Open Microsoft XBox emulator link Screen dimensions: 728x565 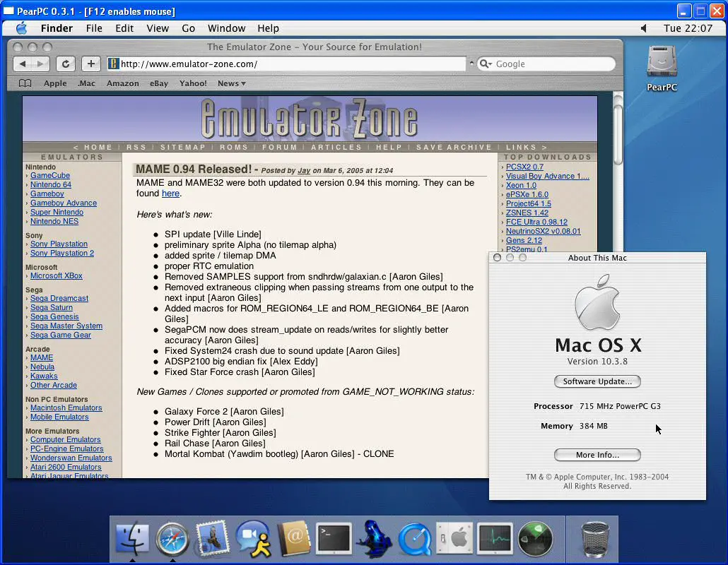[56, 275]
